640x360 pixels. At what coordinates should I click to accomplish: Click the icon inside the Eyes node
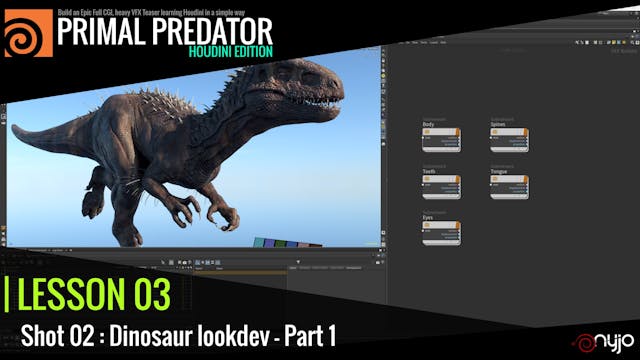(427, 225)
